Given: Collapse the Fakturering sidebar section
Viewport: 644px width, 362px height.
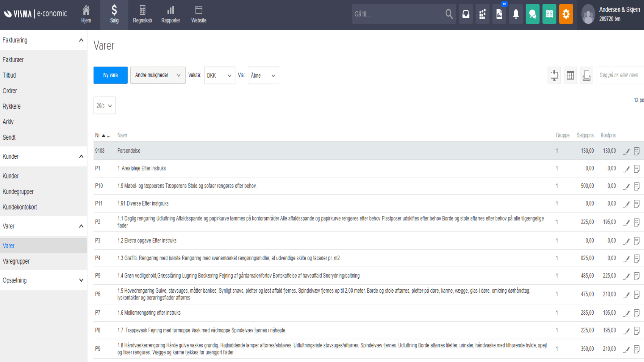Looking at the screenshot, I should point(81,40).
